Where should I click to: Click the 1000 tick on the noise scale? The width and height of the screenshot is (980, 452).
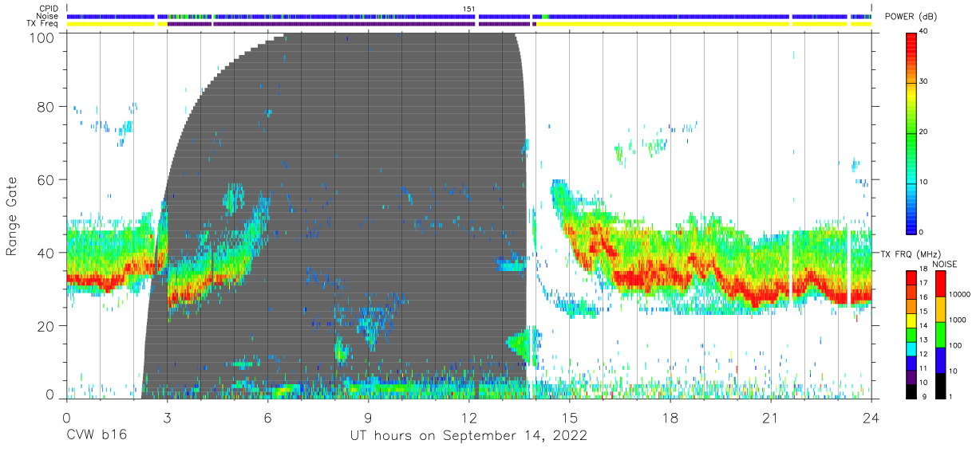956,320
